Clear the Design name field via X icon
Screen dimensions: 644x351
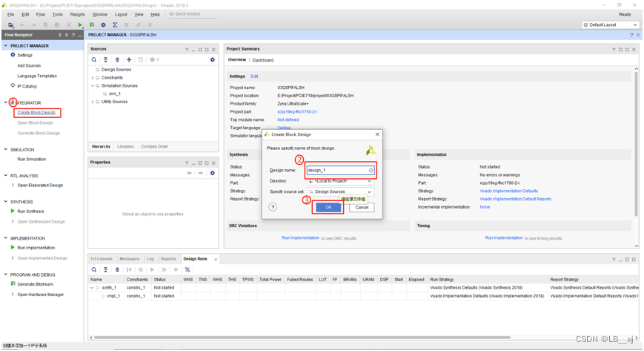(371, 171)
